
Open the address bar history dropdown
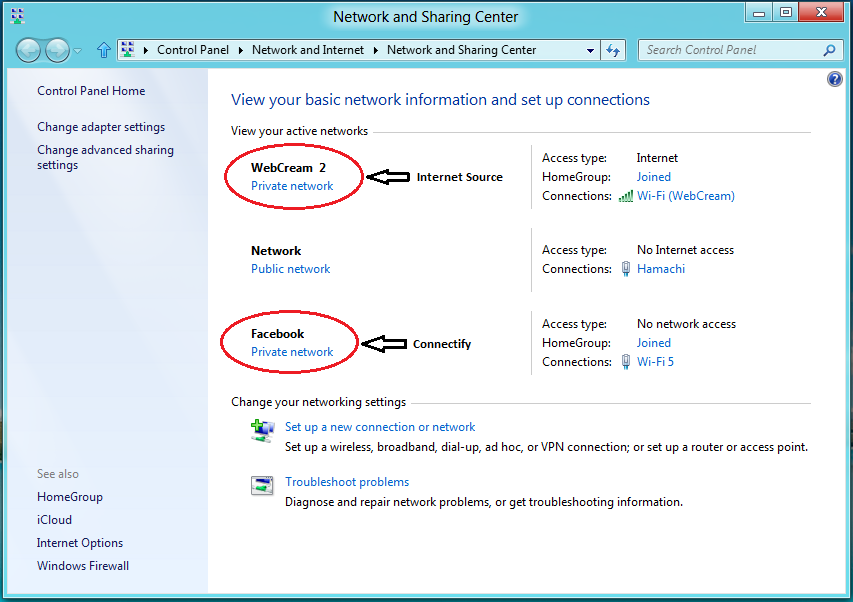(x=590, y=50)
